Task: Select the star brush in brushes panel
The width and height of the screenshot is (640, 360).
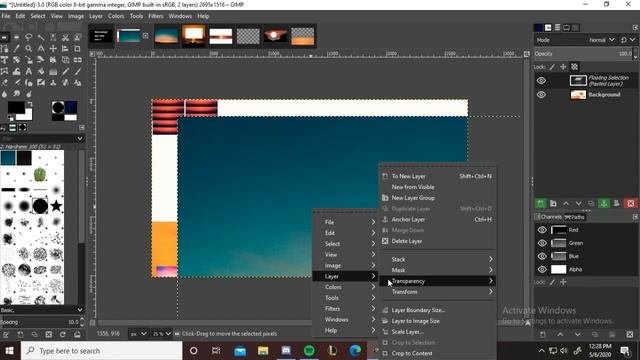Action: coord(56,206)
